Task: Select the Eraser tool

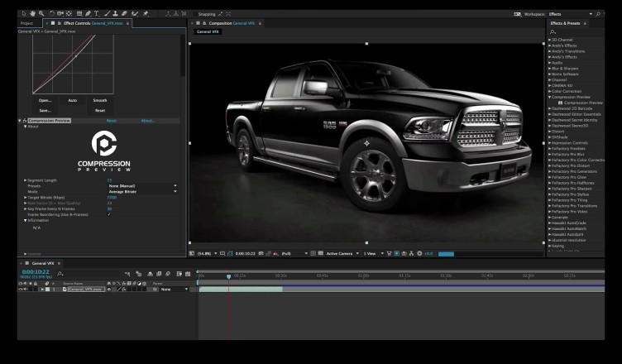Action: point(124,14)
